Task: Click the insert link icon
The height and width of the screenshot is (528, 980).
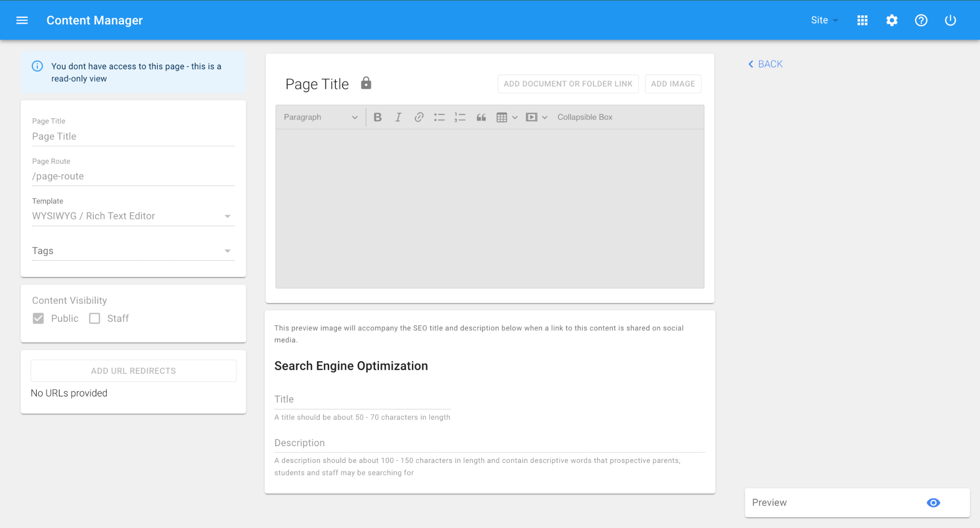Action: point(419,117)
